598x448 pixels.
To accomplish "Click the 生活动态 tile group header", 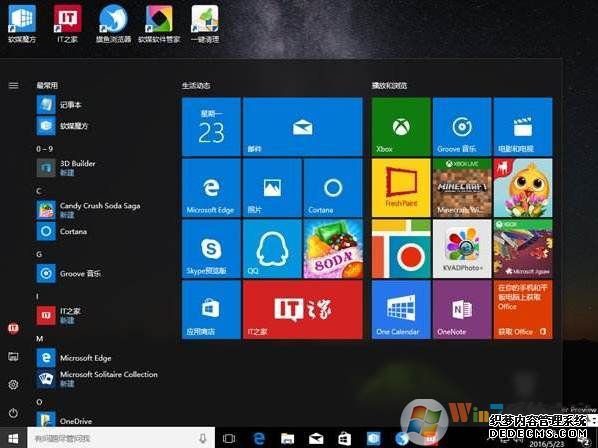I will (x=196, y=85).
